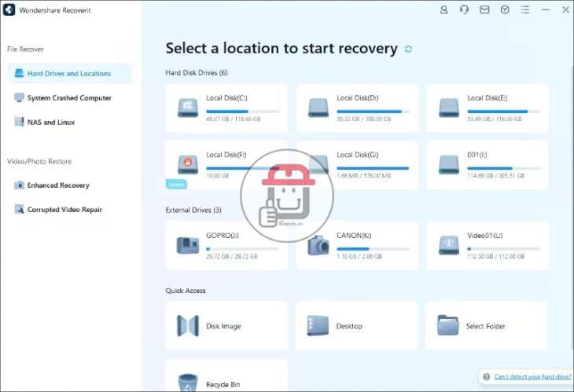The image size is (574, 392).
Task: Select the Local Disk(E:) drive icon
Action: tap(449, 108)
